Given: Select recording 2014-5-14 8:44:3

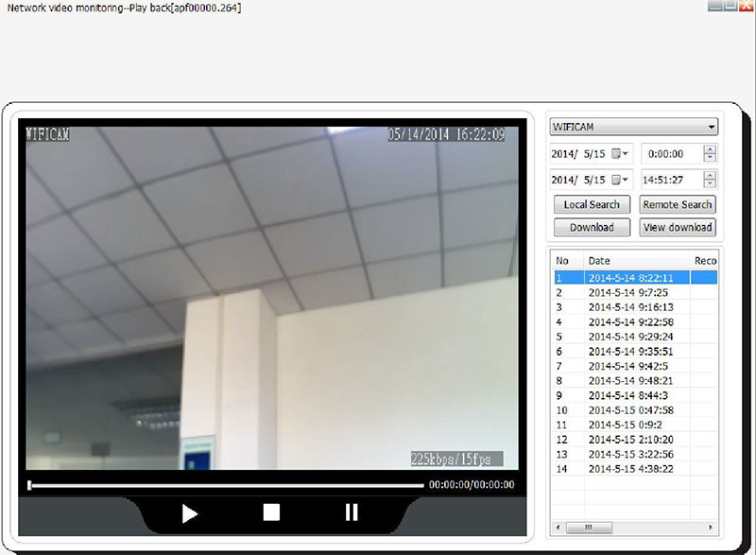Looking at the screenshot, I should tap(634, 395).
